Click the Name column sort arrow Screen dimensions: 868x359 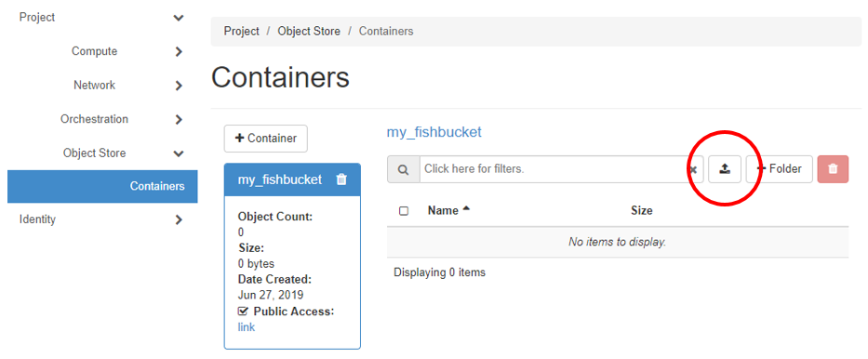(466, 209)
